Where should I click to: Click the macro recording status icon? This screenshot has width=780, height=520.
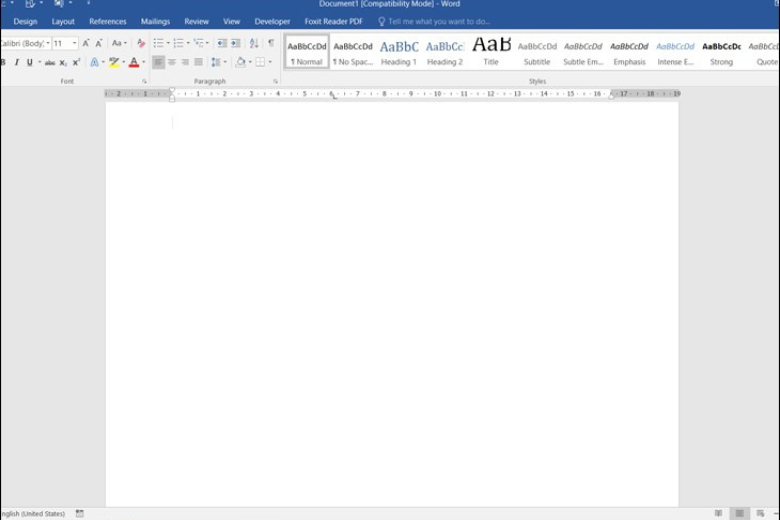coord(80,513)
